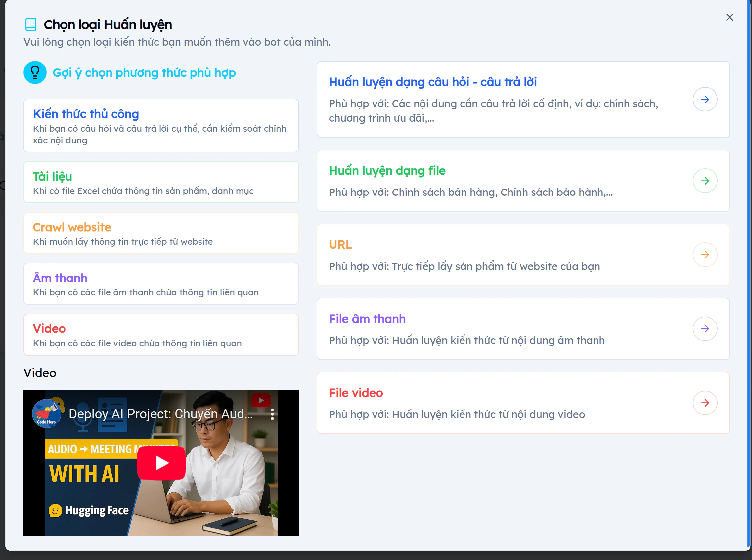Viewport: 752px width, 560px height.
Task: Click blue arrow for câu hỏi - câu trả lời
Action: pos(705,99)
